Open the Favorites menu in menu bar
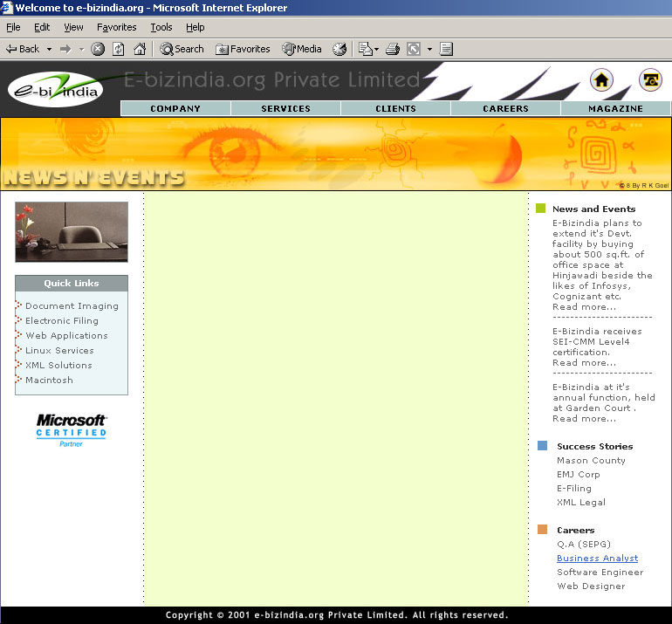 point(117,27)
